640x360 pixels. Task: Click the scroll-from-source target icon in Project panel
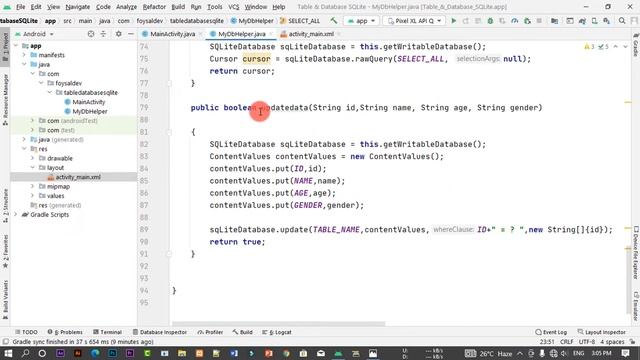[91, 34]
